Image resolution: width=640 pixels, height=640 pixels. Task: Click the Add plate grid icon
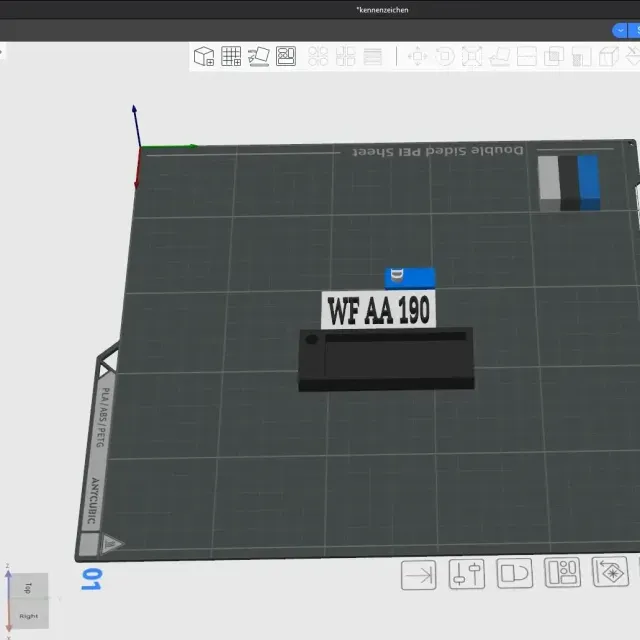coord(231,56)
